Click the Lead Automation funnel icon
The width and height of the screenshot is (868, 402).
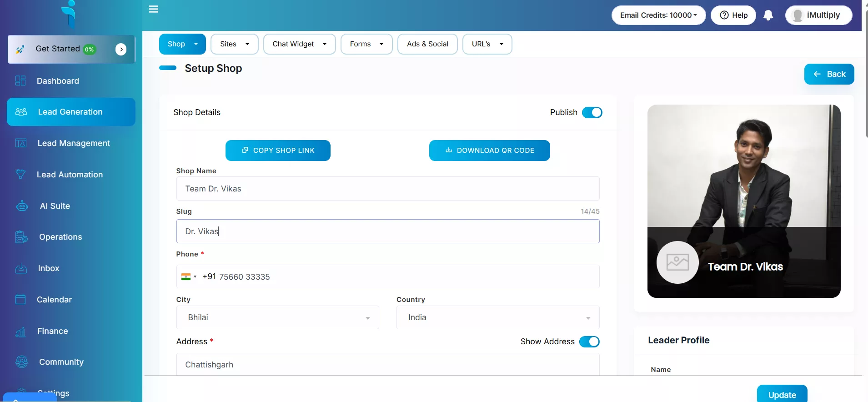(20, 175)
